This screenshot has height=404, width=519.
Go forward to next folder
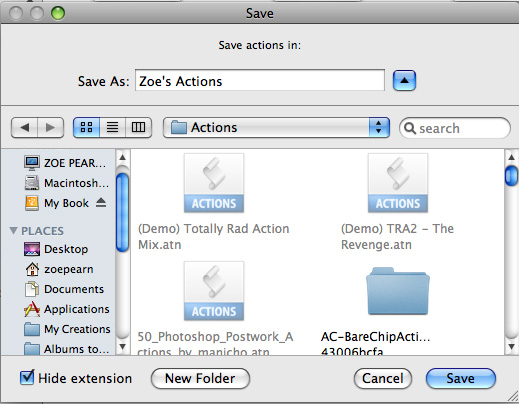[x=50, y=127]
